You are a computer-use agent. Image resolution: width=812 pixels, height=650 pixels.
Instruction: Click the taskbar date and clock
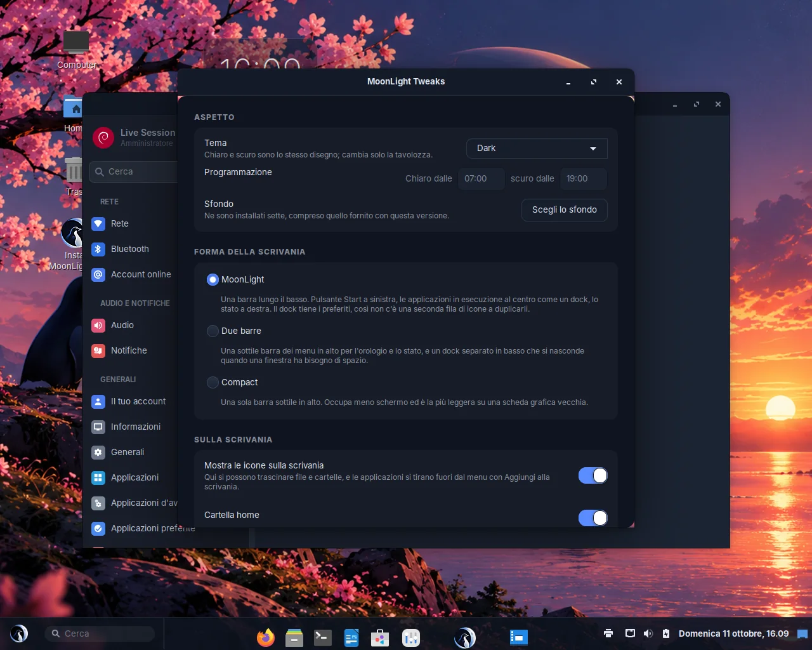733,633
